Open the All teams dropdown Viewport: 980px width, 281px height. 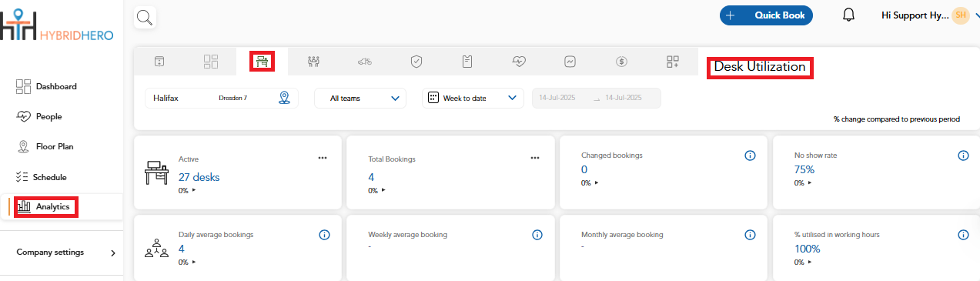point(360,98)
